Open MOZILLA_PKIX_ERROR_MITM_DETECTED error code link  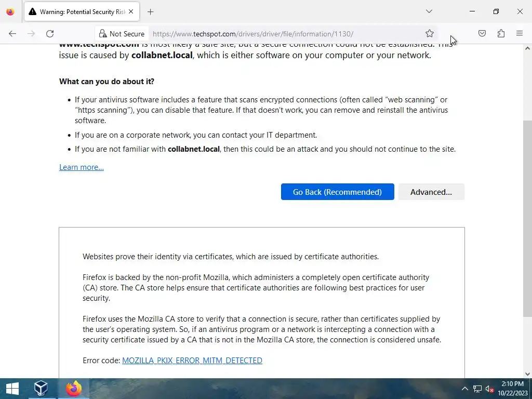point(192,361)
